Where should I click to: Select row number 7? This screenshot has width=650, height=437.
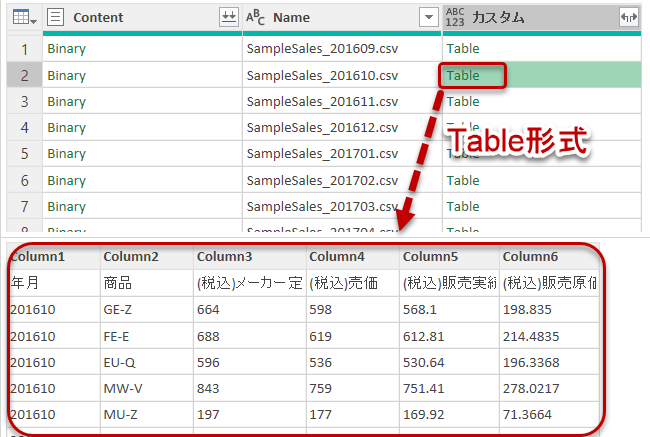pos(24,206)
